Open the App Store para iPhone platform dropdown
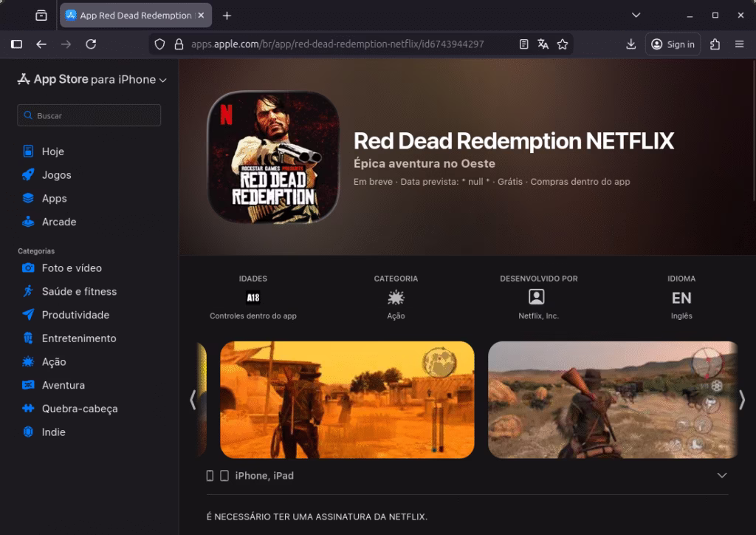The width and height of the screenshot is (756, 535). point(162,79)
